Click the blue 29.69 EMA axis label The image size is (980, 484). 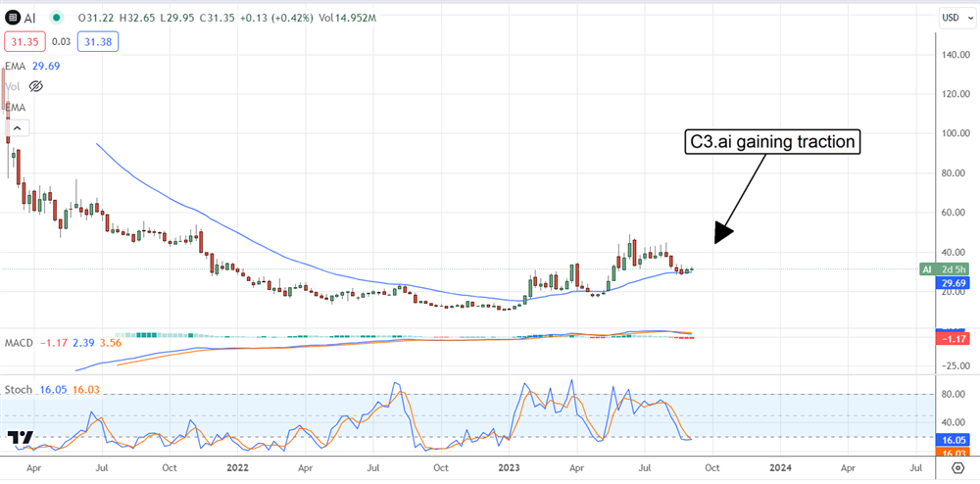click(954, 282)
